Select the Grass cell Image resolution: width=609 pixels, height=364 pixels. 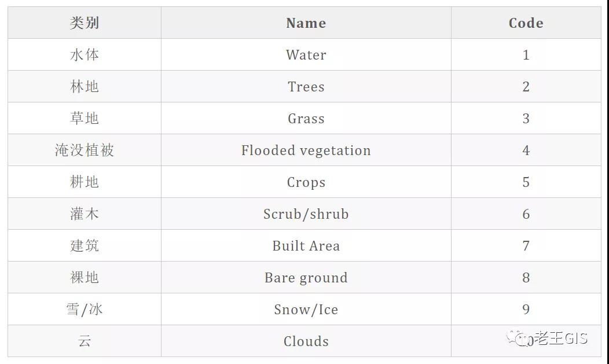point(306,119)
